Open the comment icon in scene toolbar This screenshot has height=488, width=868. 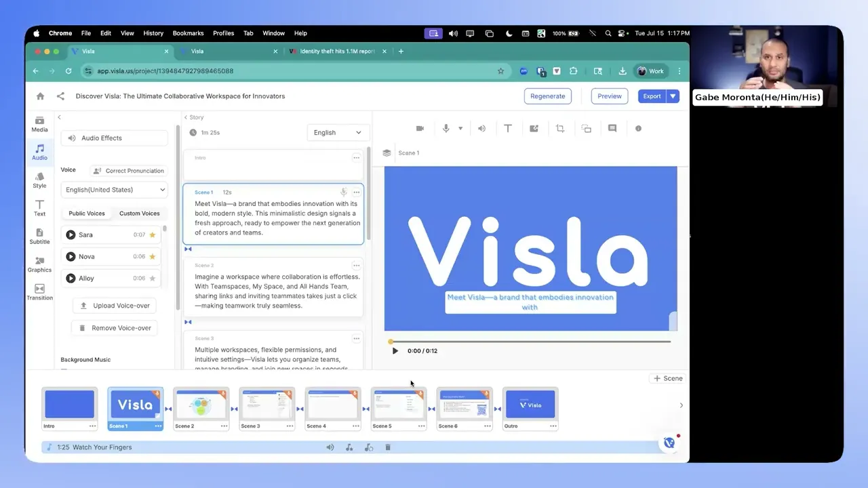coord(612,128)
